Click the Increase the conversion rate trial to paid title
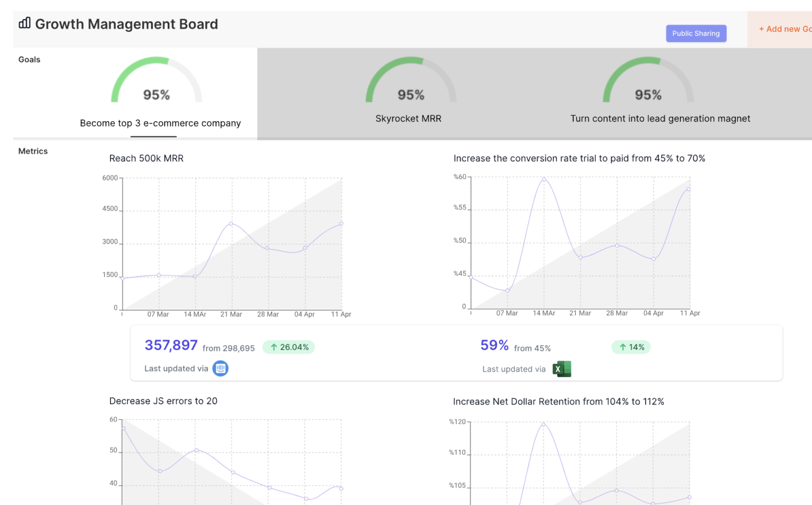The height and width of the screenshot is (505, 812). [x=579, y=158]
